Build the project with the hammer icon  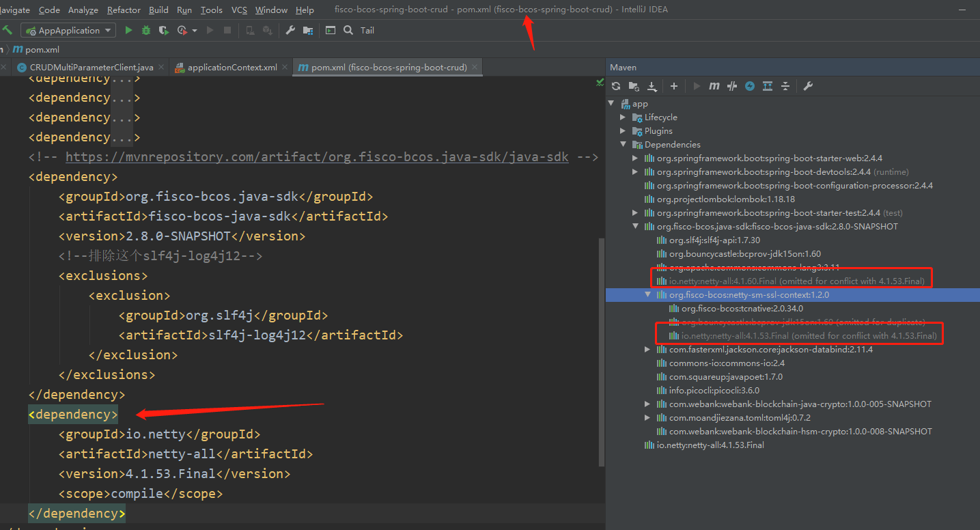coord(8,30)
